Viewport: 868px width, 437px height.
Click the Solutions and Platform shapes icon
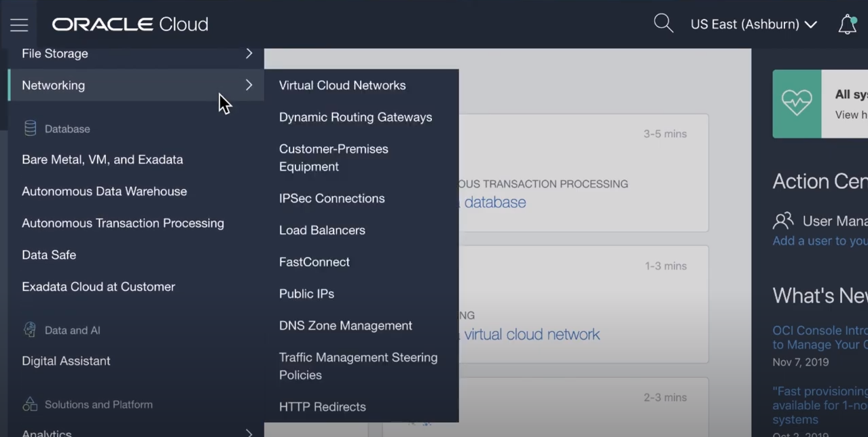pyautogui.click(x=31, y=404)
